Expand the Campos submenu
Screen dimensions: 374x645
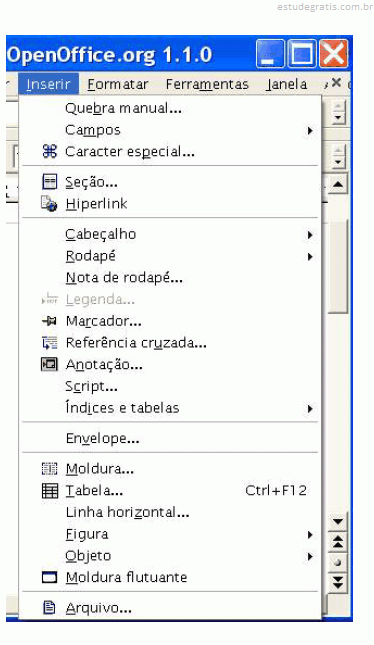170,130
